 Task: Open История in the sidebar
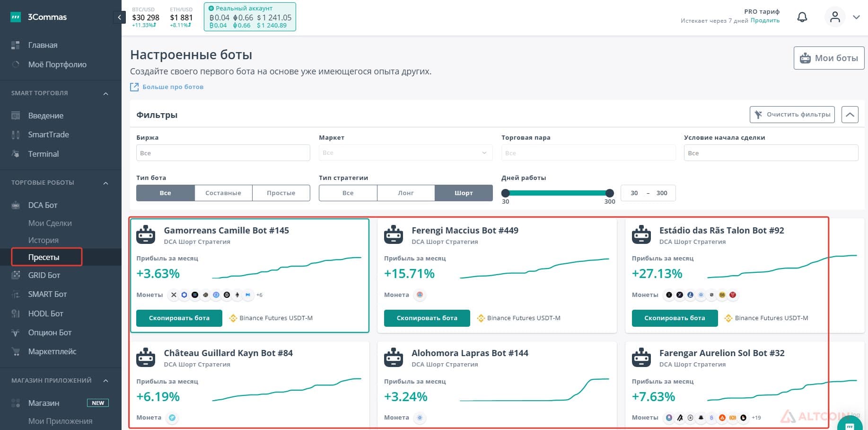[x=44, y=240]
